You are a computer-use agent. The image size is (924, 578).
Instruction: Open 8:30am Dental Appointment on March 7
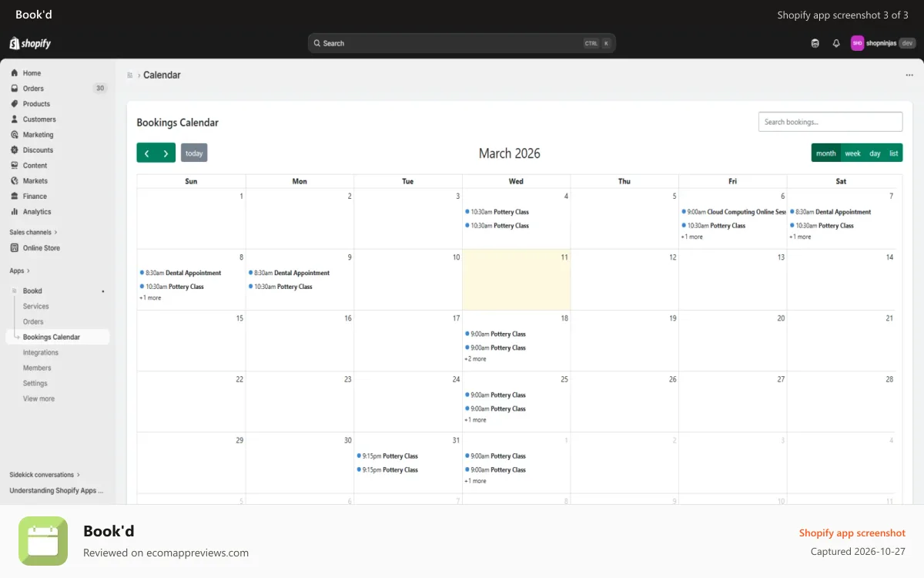tap(830, 212)
